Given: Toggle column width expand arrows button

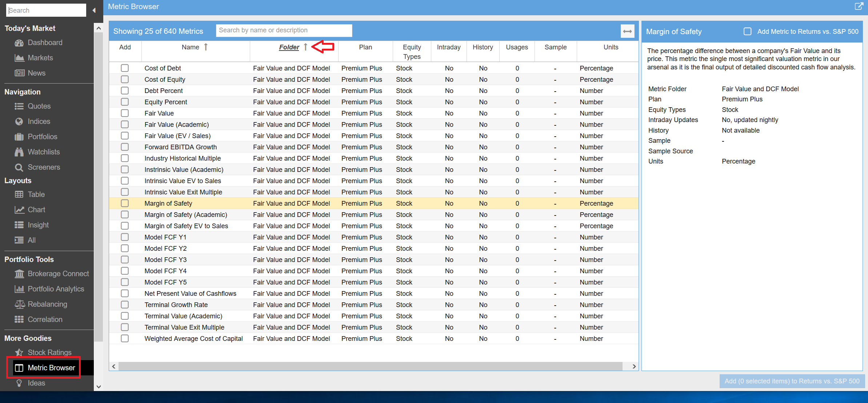Looking at the screenshot, I should coord(627,31).
